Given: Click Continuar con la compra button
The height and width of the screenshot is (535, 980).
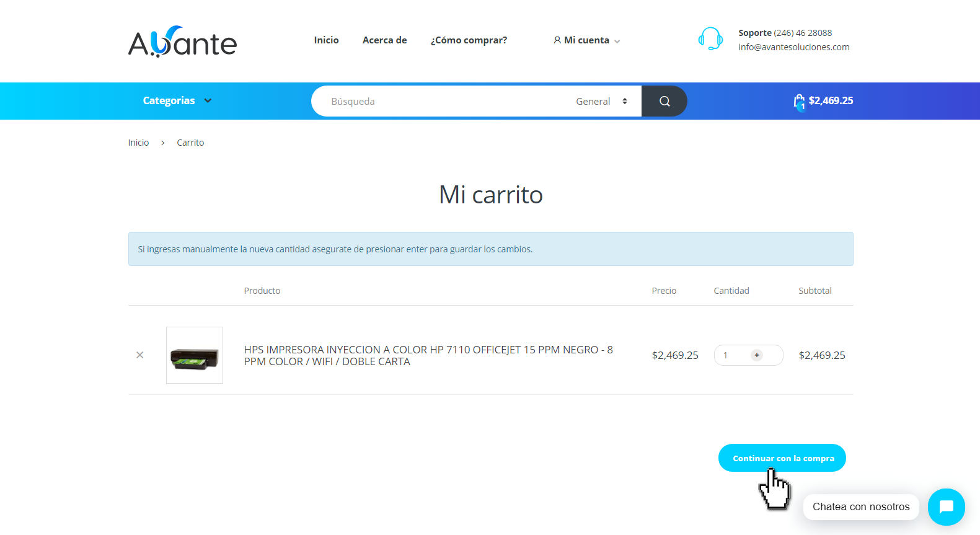Looking at the screenshot, I should pos(782,458).
